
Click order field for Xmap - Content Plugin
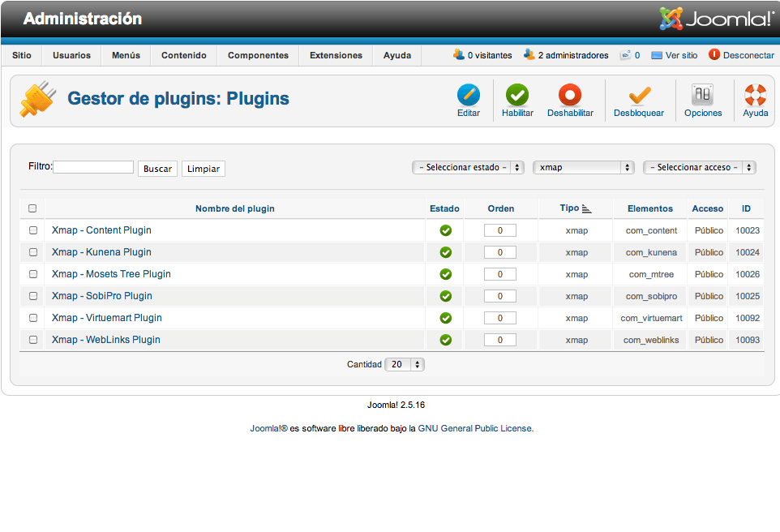tap(500, 230)
